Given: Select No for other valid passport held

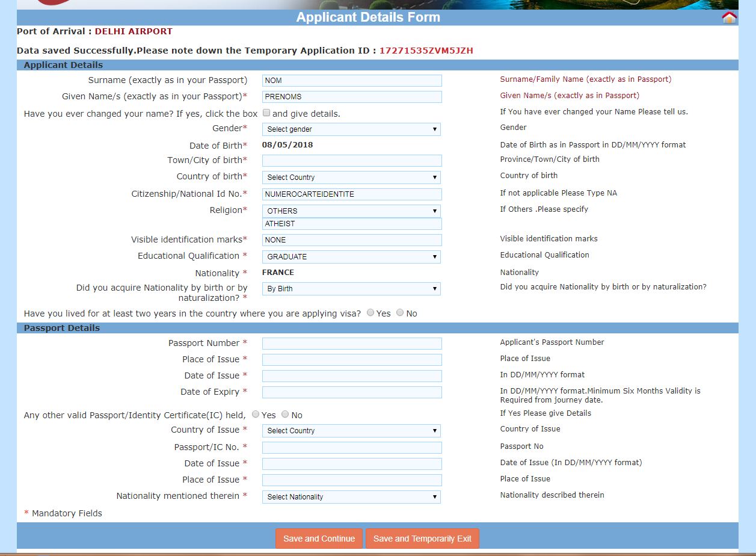Looking at the screenshot, I should pos(286,415).
